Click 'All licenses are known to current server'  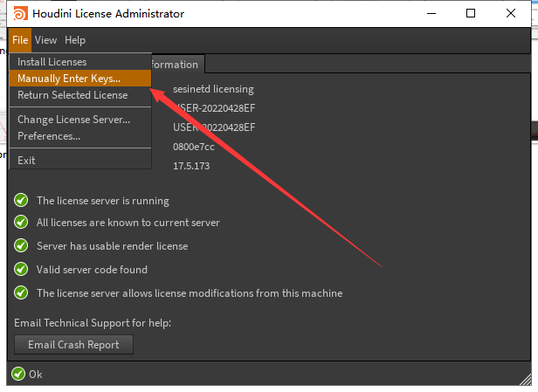click(x=128, y=223)
